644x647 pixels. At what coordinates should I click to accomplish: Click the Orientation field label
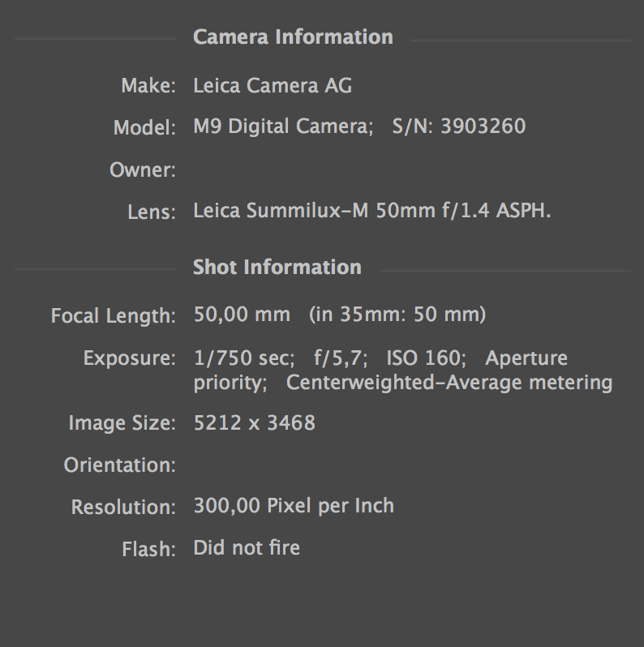pos(119,465)
